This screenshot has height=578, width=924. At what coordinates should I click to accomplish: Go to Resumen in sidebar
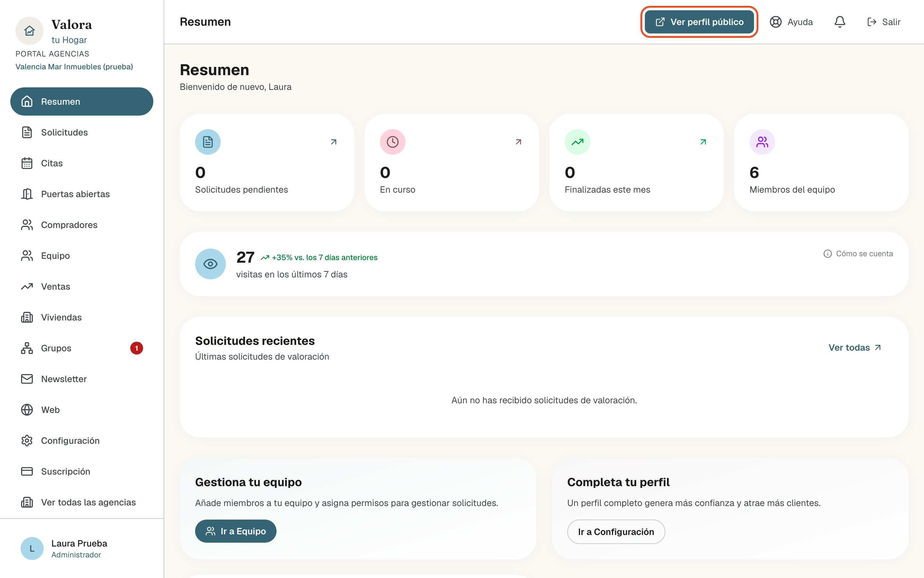pos(82,101)
